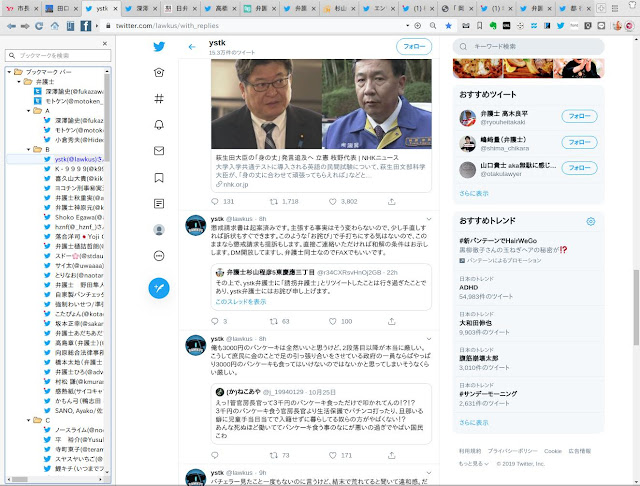This screenshot has height=486, width=640.
Task: Go back with the profile arrow
Action: (192, 47)
